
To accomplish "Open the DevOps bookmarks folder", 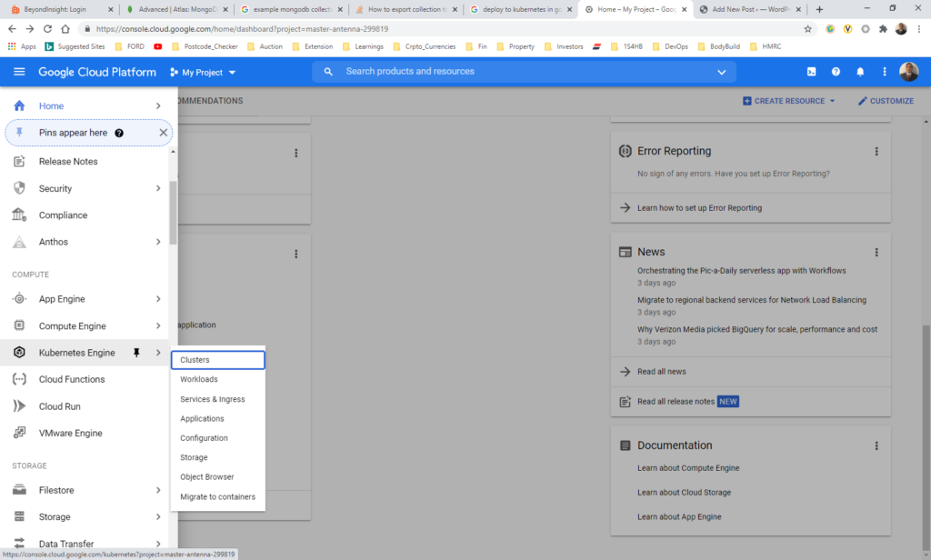I will point(670,46).
